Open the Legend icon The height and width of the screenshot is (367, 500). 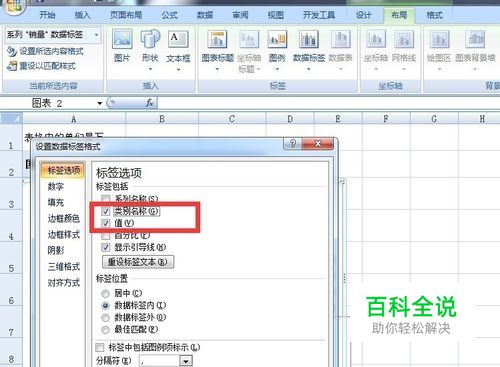click(277, 39)
